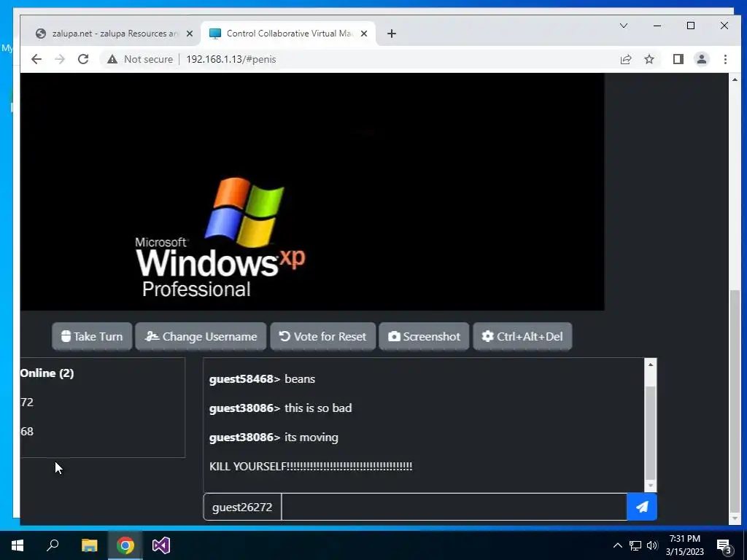This screenshot has width=747, height=560.
Task: Click the Take Turn button
Action: [x=92, y=336]
